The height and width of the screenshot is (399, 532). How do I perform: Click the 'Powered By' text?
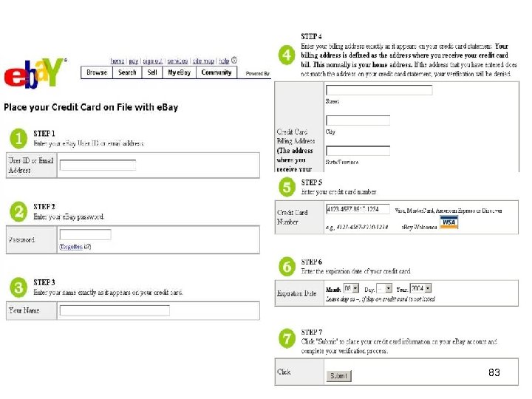258,73
